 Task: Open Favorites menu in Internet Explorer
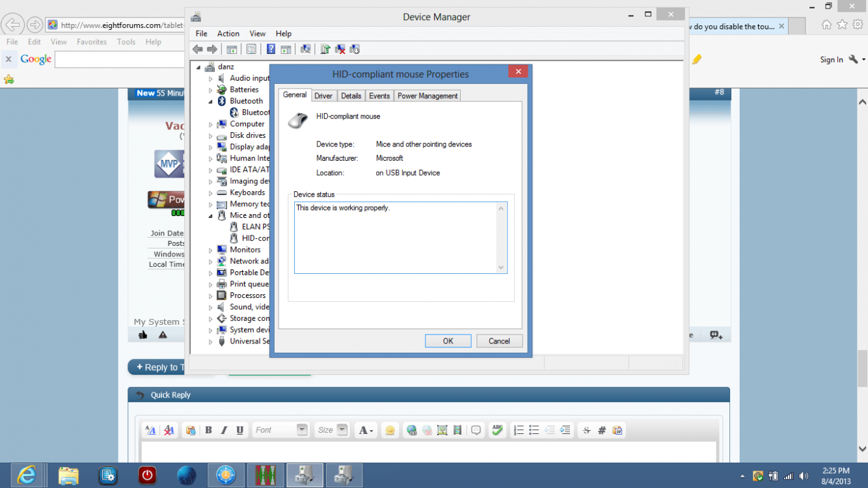pos(92,42)
